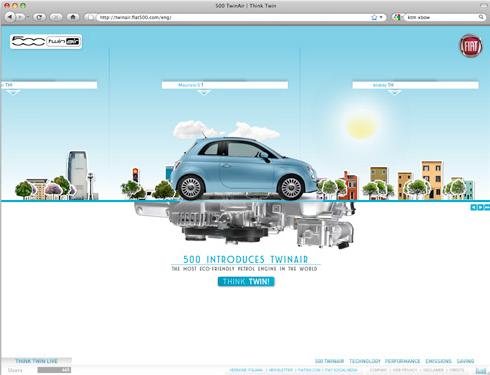Click the browser Forward button
490x375 pixels.
click(x=20, y=17)
